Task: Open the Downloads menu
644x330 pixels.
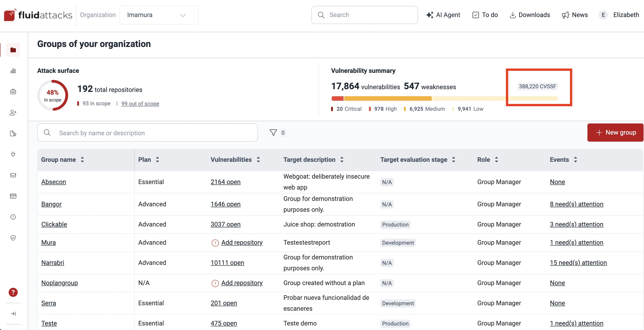Action: [x=530, y=15]
